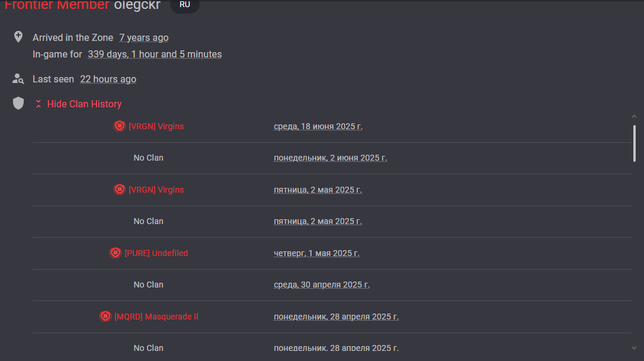
Task: Click the person search icon beside Last seen
Action: click(18, 78)
